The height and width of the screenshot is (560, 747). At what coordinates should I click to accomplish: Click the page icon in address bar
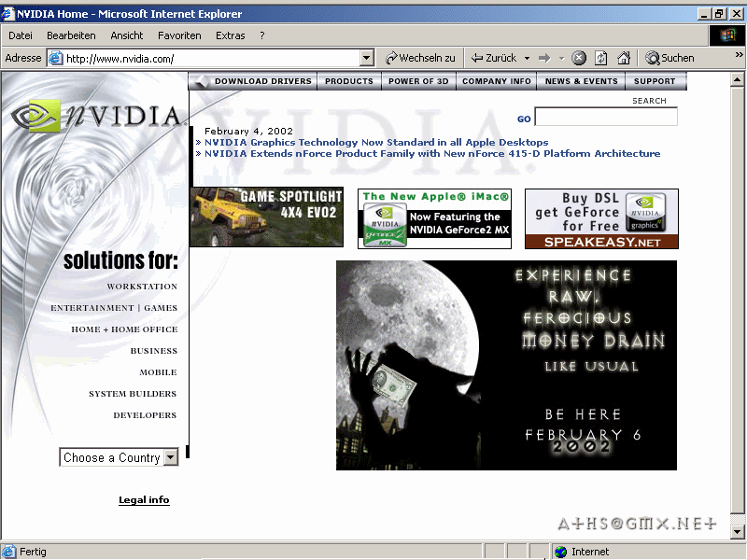[56, 58]
